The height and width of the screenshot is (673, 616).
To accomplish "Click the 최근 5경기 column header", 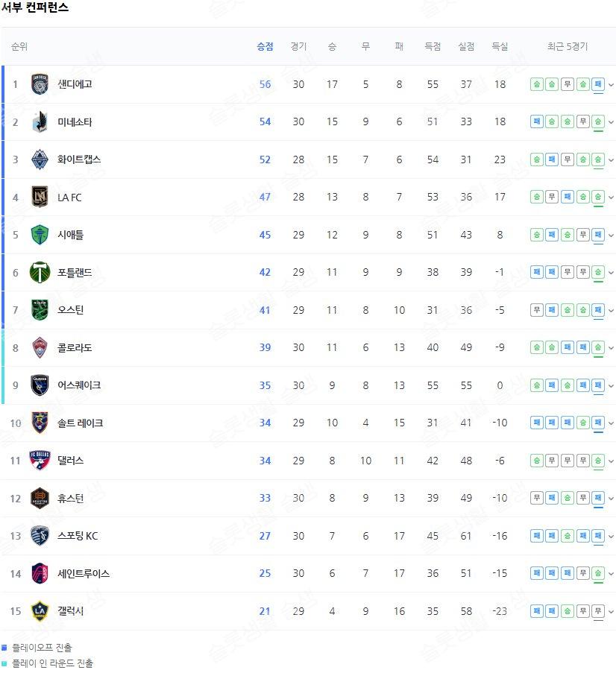I will click(567, 46).
